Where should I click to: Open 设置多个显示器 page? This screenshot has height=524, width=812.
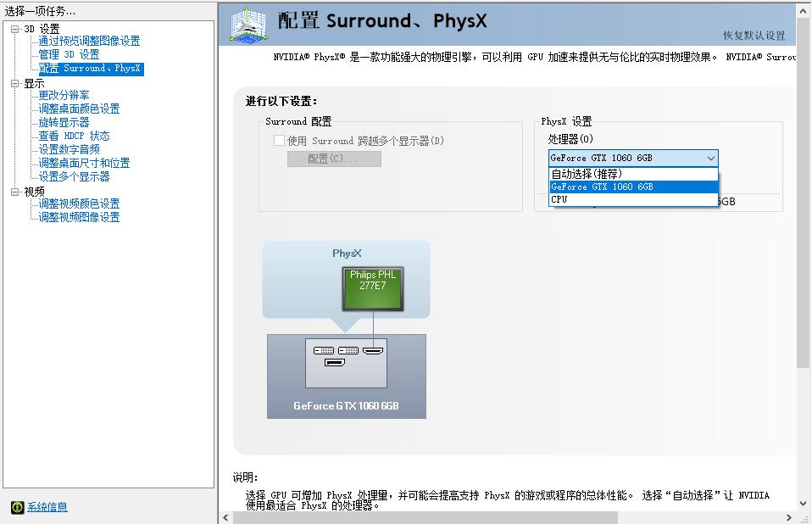(x=74, y=176)
